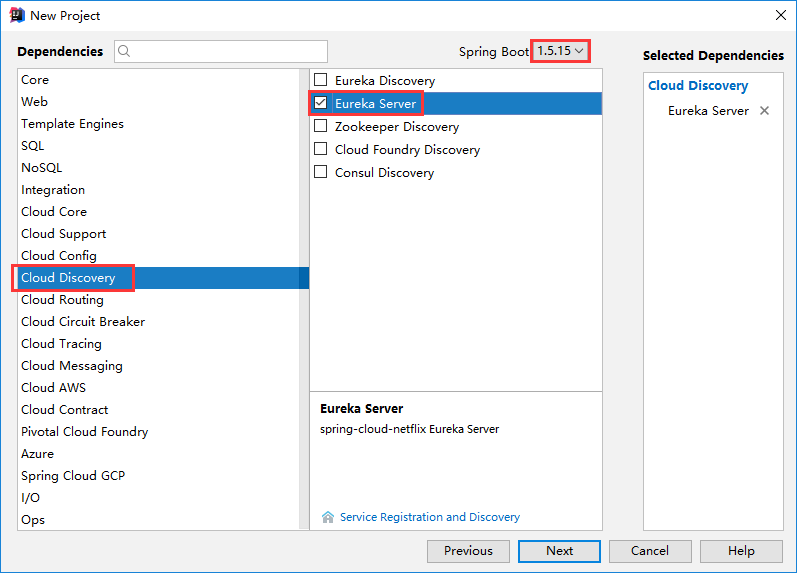Cancel the New Project wizard
The image size is (797, 573).
click(x=650, y=551)
